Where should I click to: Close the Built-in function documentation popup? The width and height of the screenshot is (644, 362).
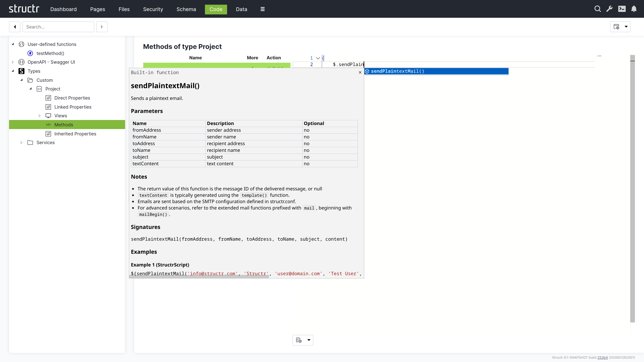(x=360, y=72)
